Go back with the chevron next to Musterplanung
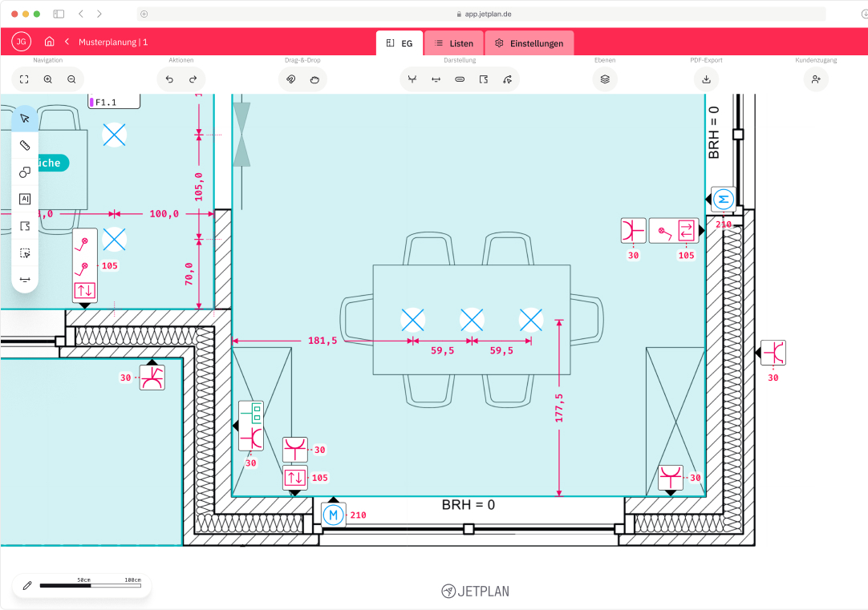Viewport: 868px width, 610px height. (x=67, y=42)
